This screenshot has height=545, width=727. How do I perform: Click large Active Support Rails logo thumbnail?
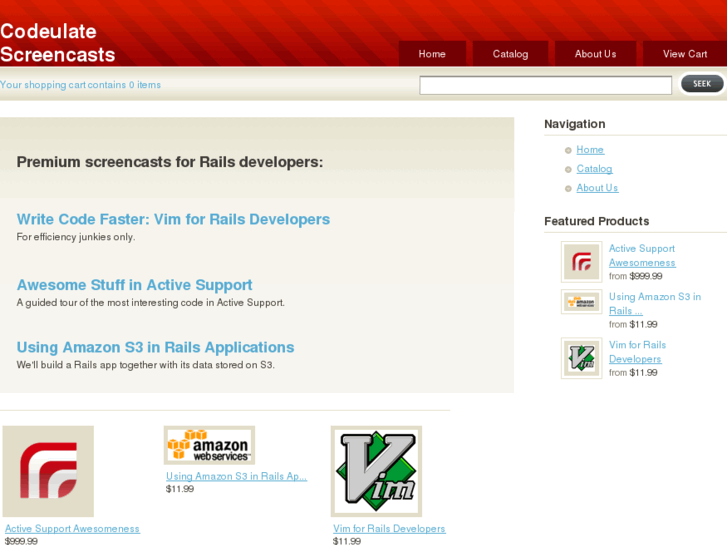48,471
